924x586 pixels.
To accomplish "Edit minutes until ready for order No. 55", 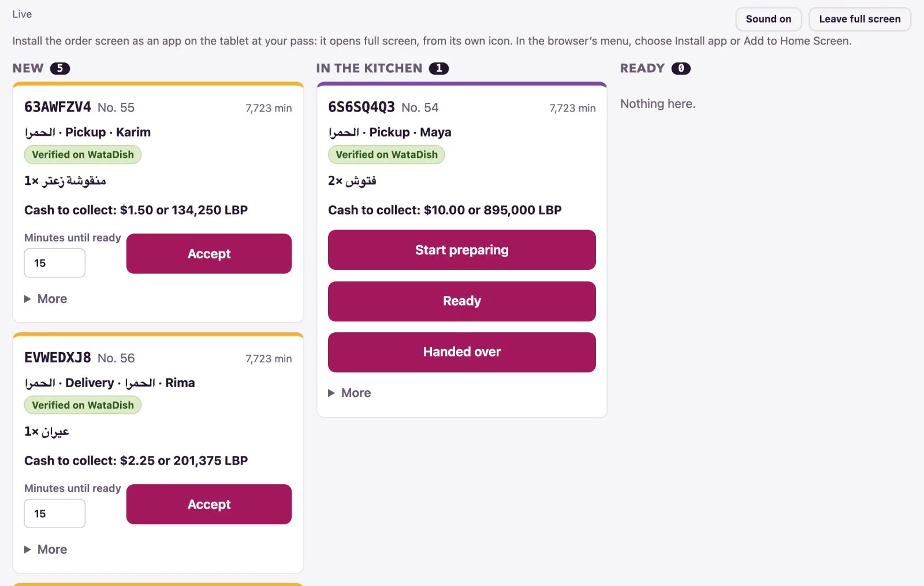I will pyautogui.click(x=55, y=263).
